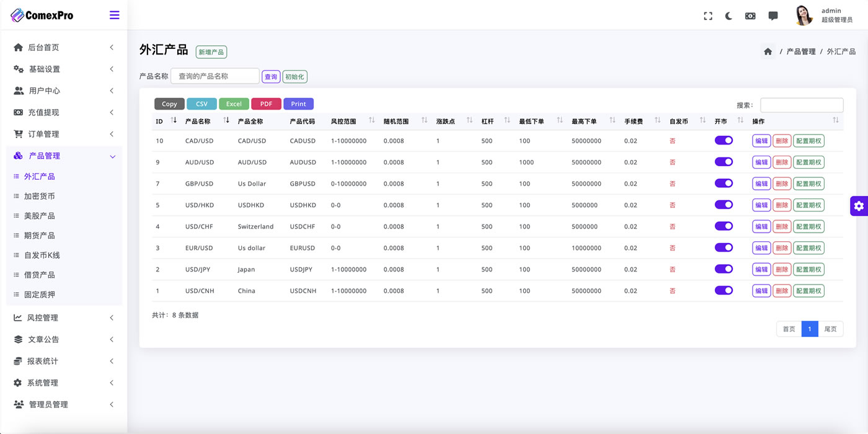This screenshot has width=868, height=434.
Task: Click 配置期权 for the EUR/USD row
Action: click(x=808, y=248)
